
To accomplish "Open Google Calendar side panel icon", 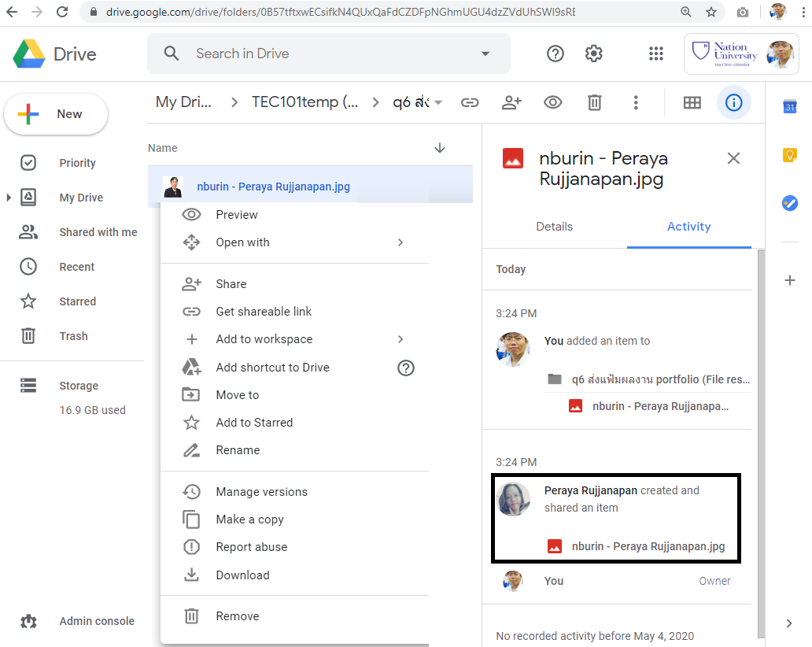I will (790, 108).
